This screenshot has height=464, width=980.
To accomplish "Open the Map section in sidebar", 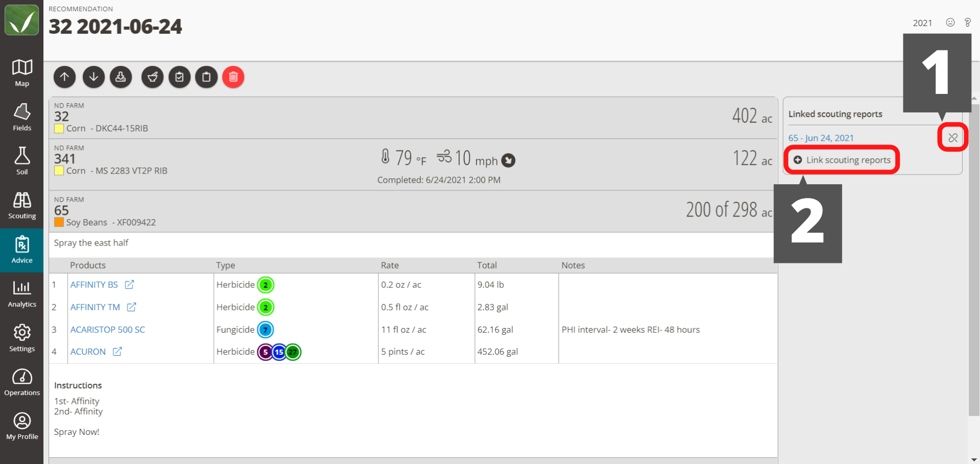I will click(22, 73).
